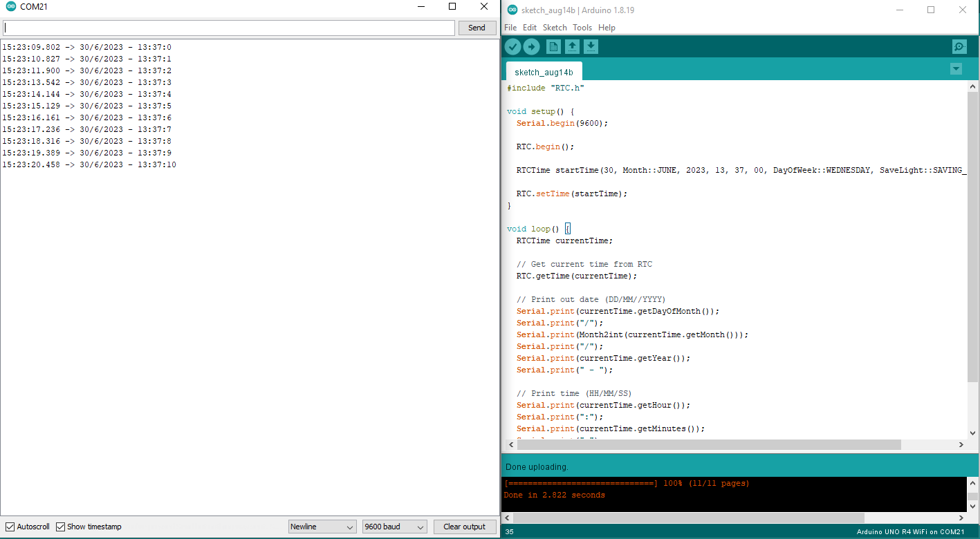980x539 pixels.
Task: Open the Help menu
Action: (607, 28)
